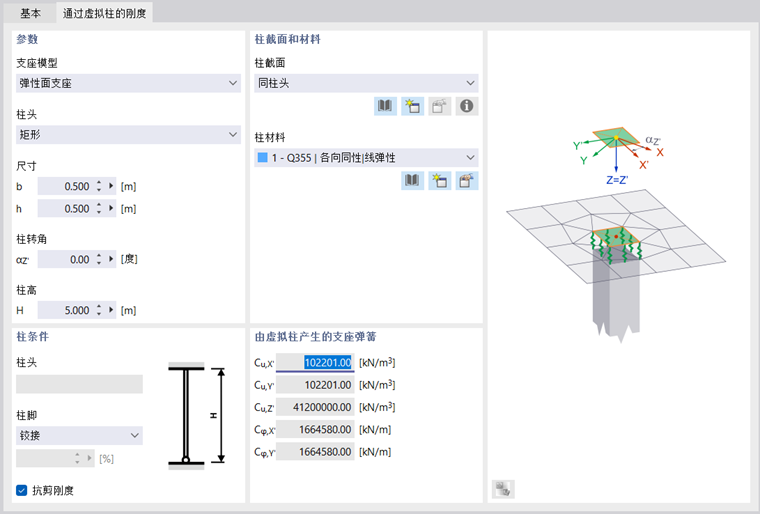This screenshot has height=514, width=760.
Task: Switch to 基本 tab
Action: (30, 13)
